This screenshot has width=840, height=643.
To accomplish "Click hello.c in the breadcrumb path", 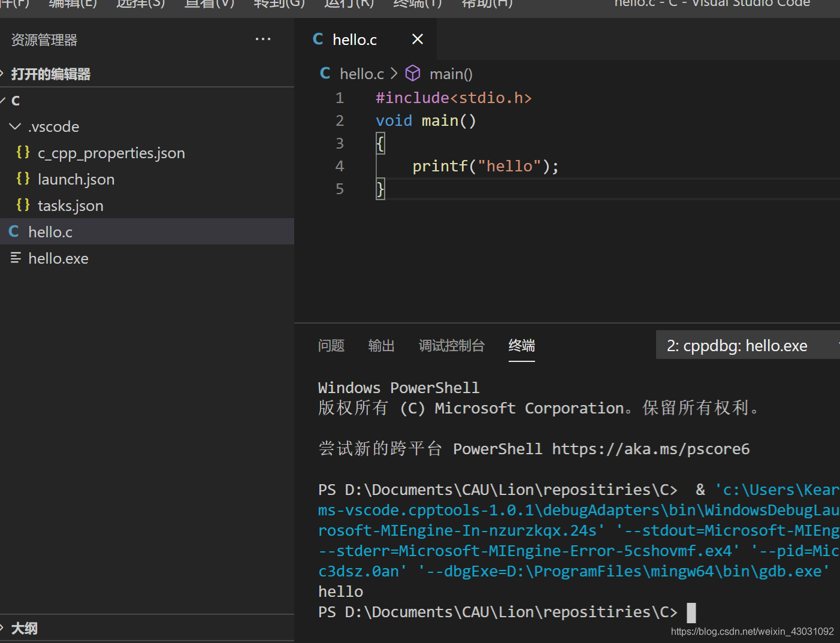I will pyautogui.click(x=362, y=74).
